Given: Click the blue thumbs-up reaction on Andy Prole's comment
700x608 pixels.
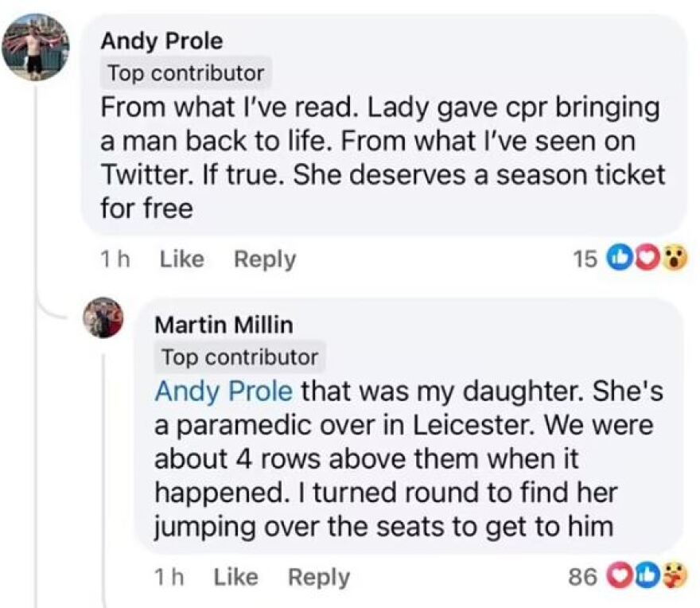Looking at the screenshot, I should click(x=618, y=259).
